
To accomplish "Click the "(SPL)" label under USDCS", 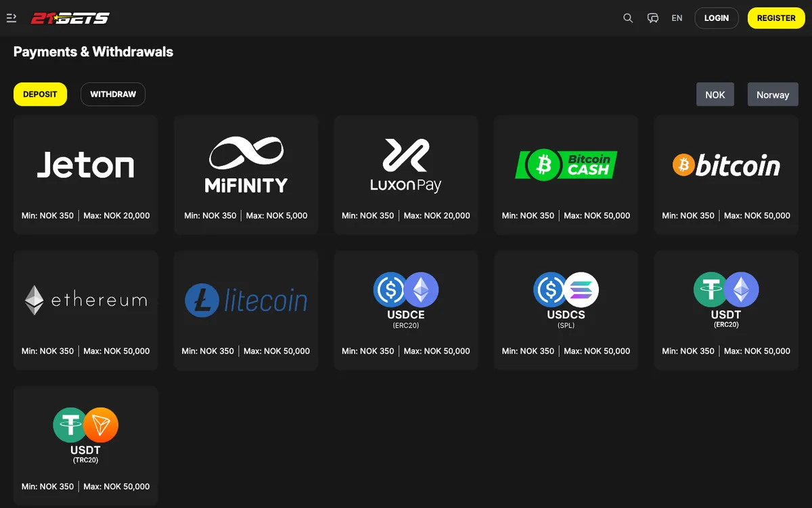I will [x=566, y=325].
